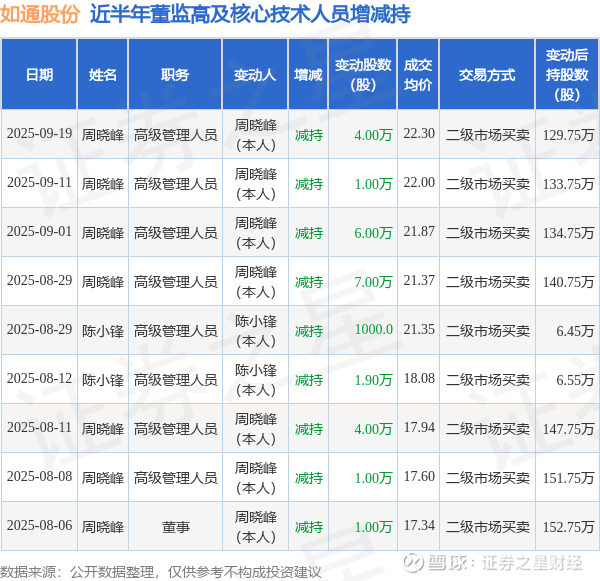Click the 如通股份 company name in title
600x581 pixels.
(40, 14)
